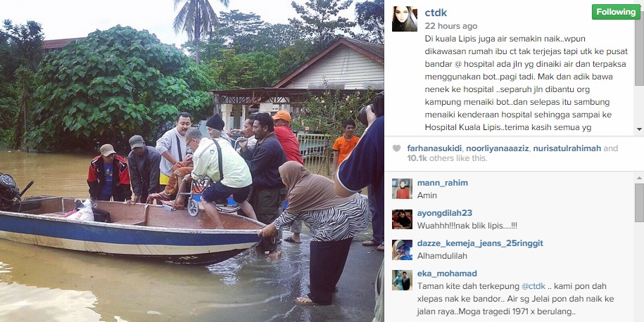Viewport: 644px width, 322px height.
Task: Click the @ctdk mention in comment
Action: click(x=533, y=286)
